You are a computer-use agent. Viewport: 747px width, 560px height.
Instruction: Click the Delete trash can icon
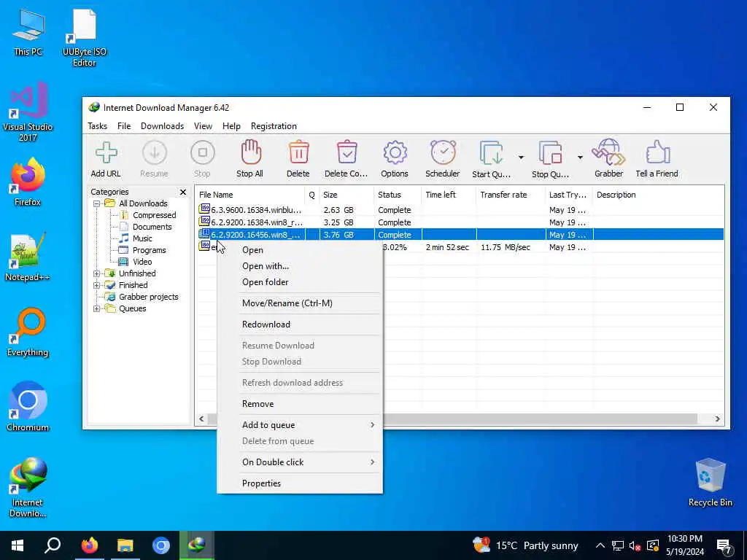298,152
